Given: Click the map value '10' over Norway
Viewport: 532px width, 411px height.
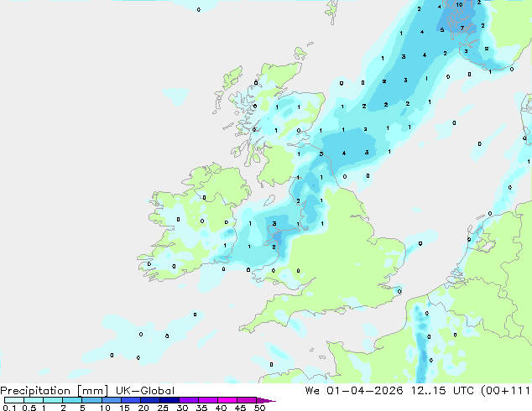Looking at the screenshot, I should coord(459,5).
